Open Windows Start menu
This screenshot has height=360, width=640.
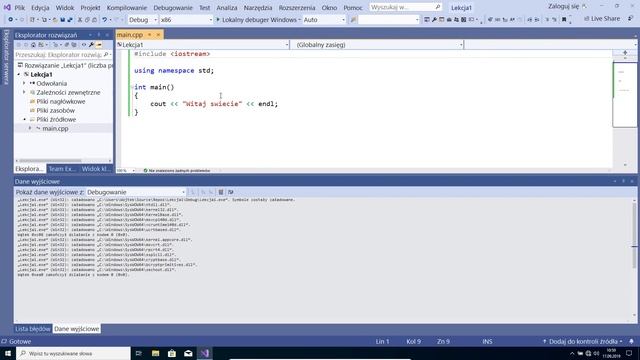(x=7, y=353)
